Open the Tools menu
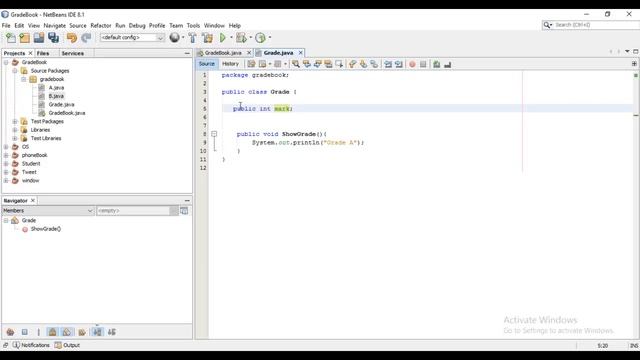Image resolution: width=640 pixels, height=360 pixels. tap(193, 25)
